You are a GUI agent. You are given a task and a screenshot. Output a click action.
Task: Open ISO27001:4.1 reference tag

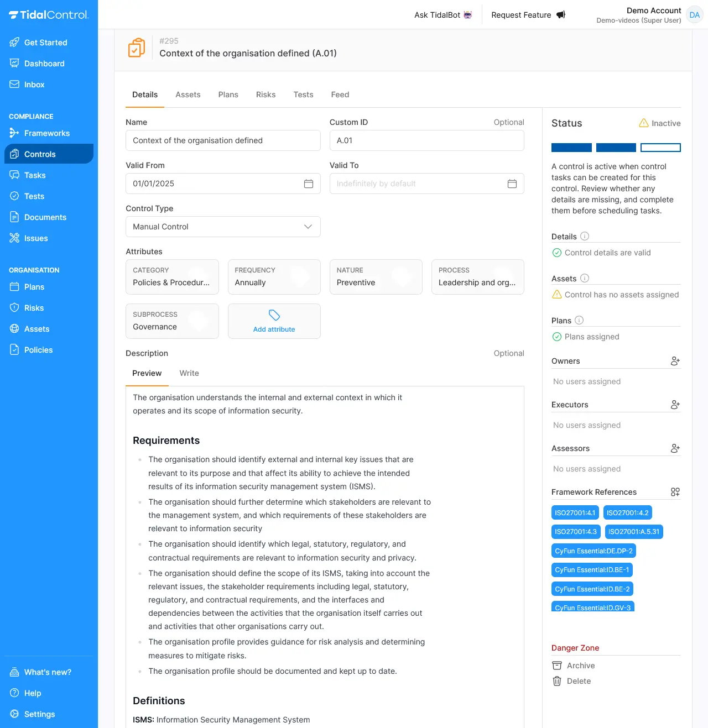click(575, 513)
